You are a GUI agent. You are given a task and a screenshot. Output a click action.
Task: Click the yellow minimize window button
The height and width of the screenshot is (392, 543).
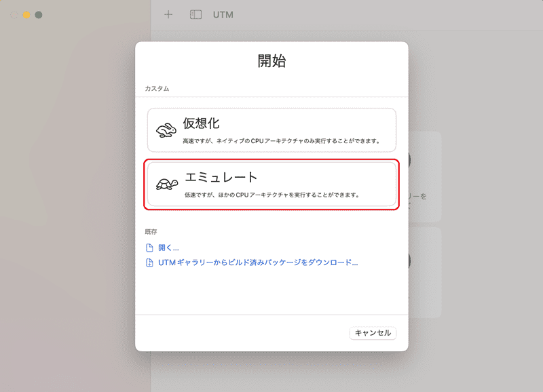click(26, 15)
